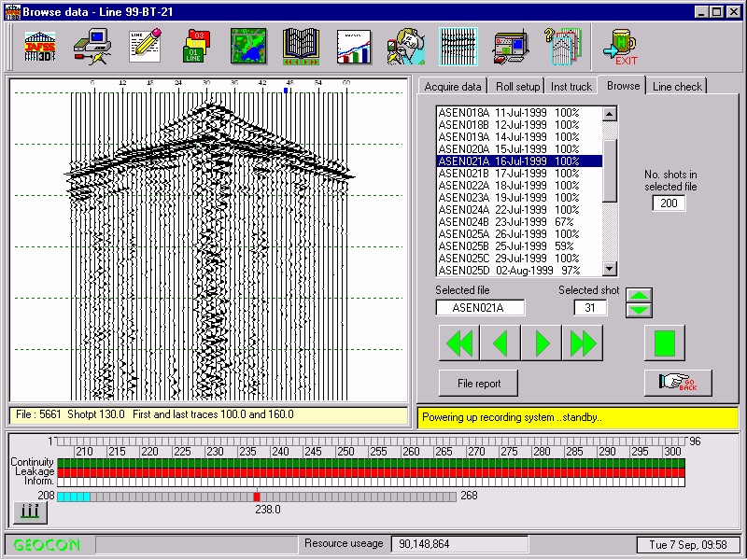Click the green Continuity status bar
This screenshot has height=560, width=747.
click(x=371, y=463)
